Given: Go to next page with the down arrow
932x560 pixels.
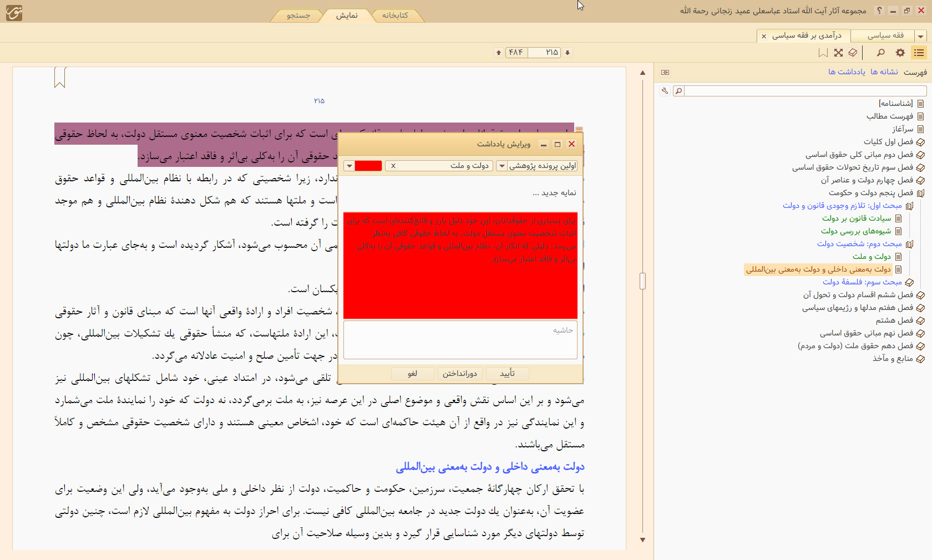Looking at the screenshot, I should point(568,53).
